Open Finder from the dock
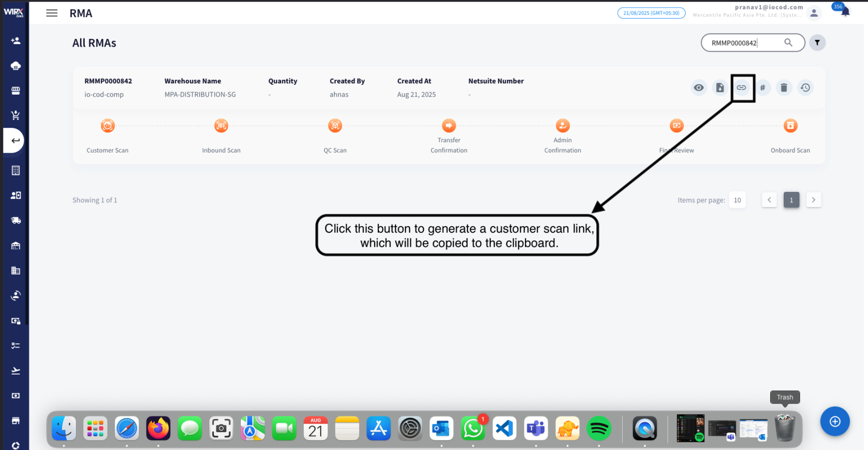The height and width of the screenshot is (450, 868). pyautogui.click(x=64, y=428)
